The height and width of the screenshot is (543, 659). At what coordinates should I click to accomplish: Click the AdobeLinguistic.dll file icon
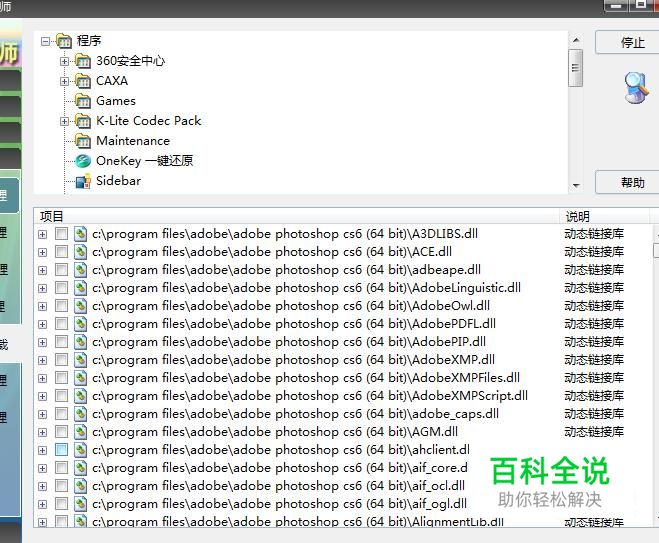[80, 288]
